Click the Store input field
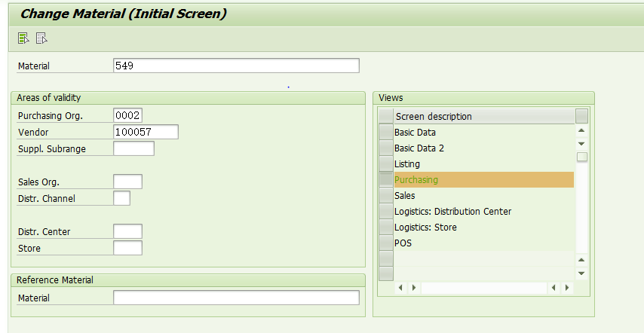This screenshot has width=644, height=333. click(127, 248)
